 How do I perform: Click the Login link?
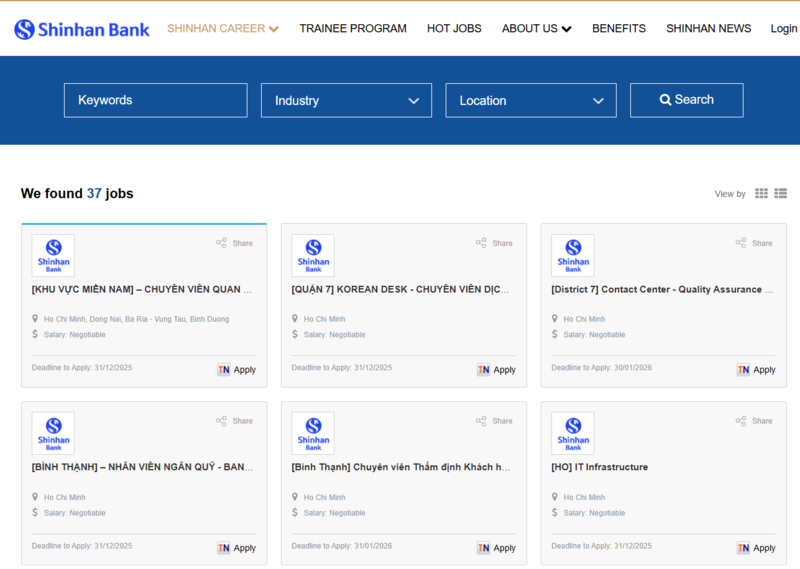784,29
